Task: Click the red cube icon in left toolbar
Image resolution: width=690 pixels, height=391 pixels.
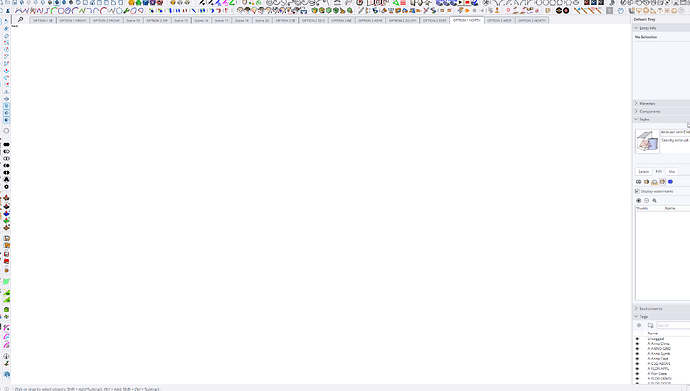Action: (x=6, y=261)
